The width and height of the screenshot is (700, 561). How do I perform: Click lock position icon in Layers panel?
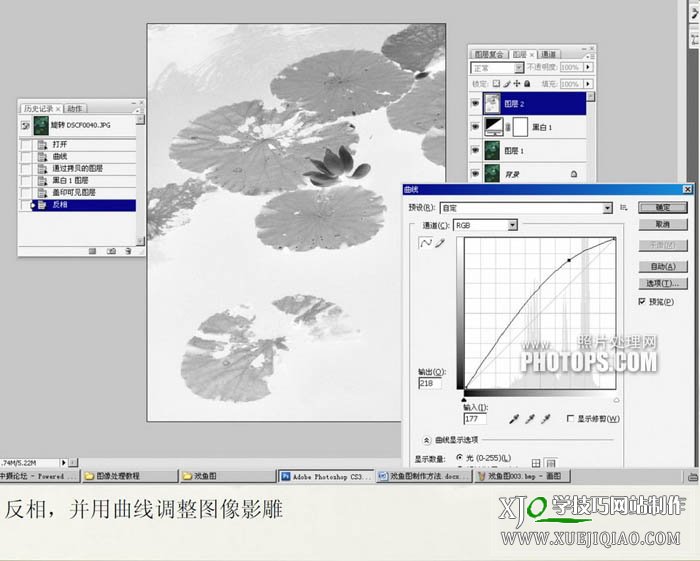click(x=517, y=83)
